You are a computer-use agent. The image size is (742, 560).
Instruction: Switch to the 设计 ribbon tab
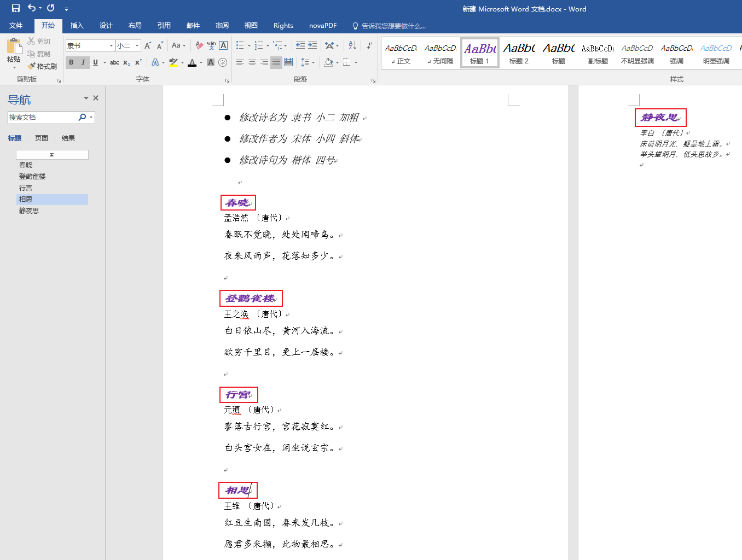coord(106,26)
